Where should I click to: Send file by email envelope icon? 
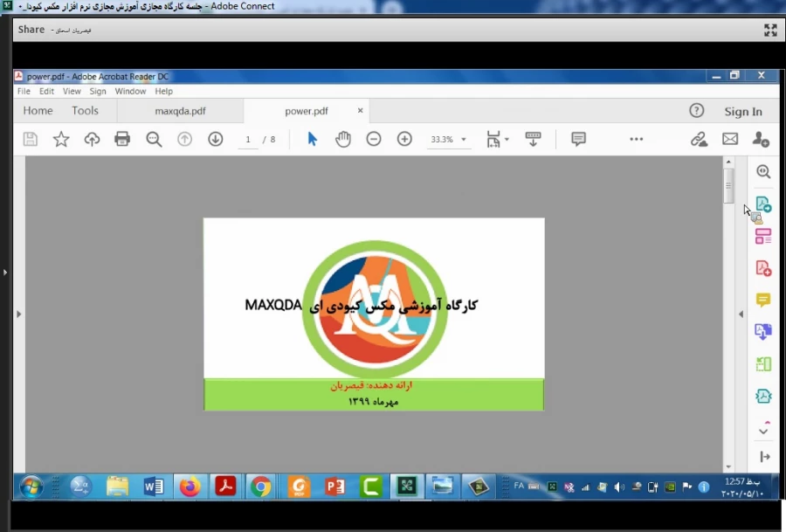pyautogui.click(x=730, y=139)
